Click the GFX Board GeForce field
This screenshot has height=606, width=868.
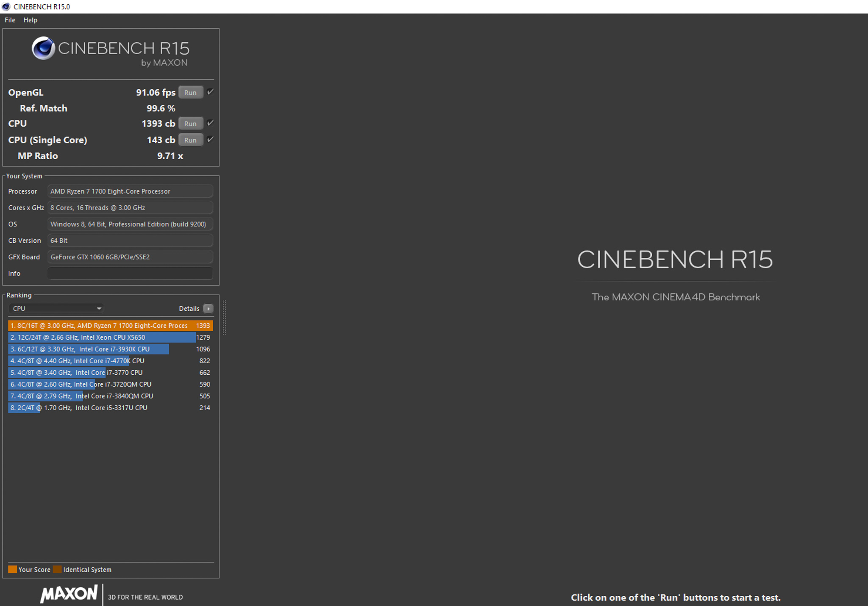click(x=130, y=257)
